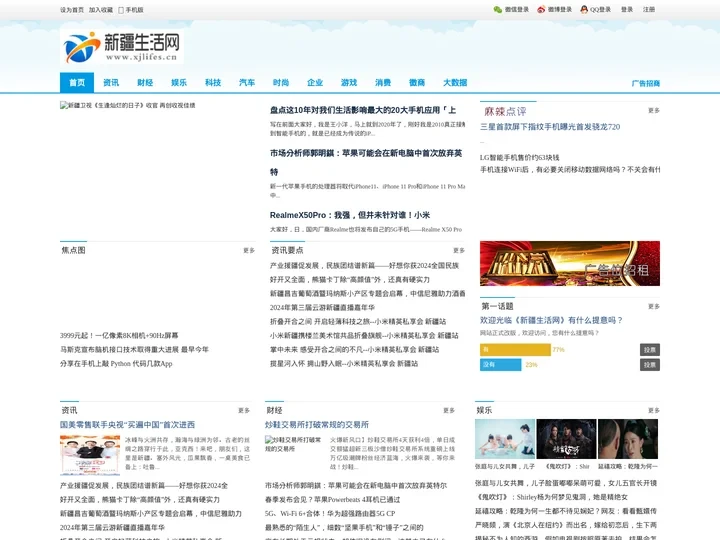Click the phone icon beside 手机版
720x540 pixels.
[121, 10]
